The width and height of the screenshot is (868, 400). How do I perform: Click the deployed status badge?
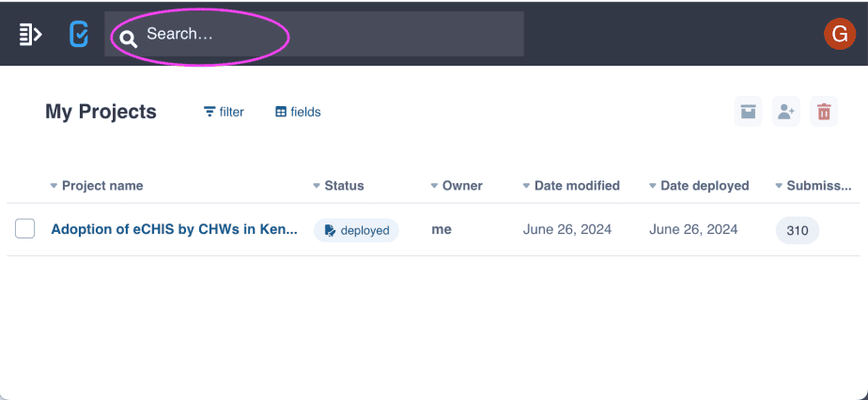pos(357,230)
